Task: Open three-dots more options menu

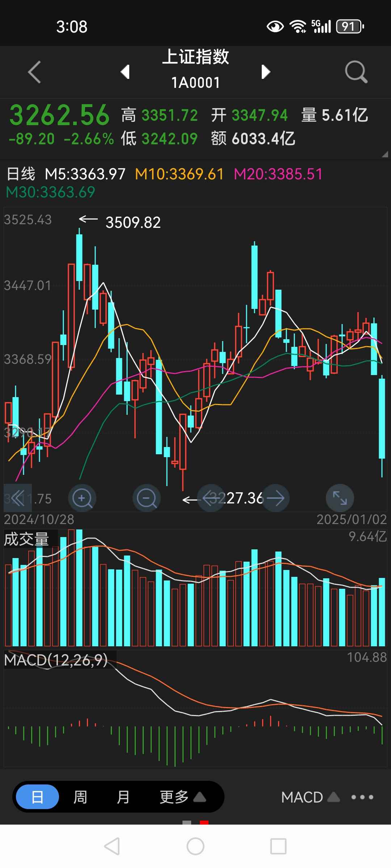Action: (362, 797)
